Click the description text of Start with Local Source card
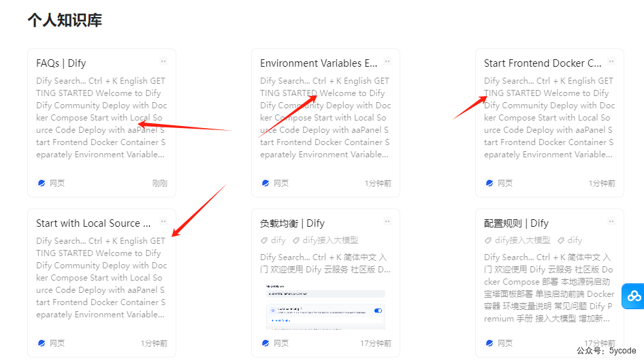The height and width of the screenshot is (363, 644). click(x=101, y=277)
